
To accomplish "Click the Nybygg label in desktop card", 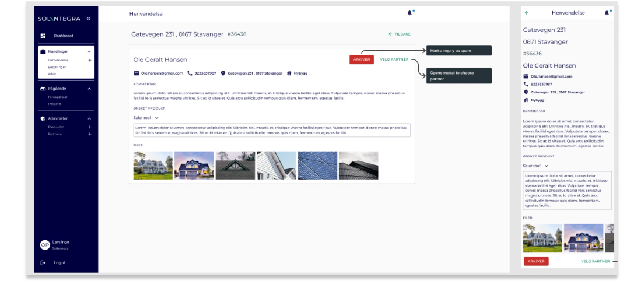I will click(x=300, y=73).
